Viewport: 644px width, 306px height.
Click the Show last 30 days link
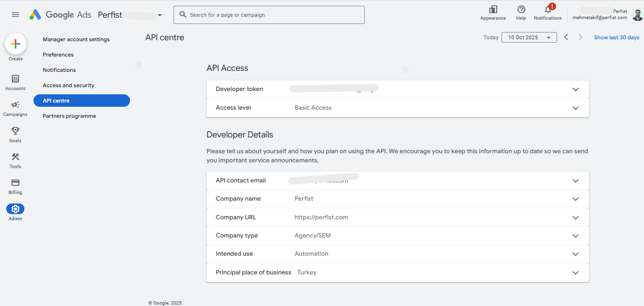616,37
